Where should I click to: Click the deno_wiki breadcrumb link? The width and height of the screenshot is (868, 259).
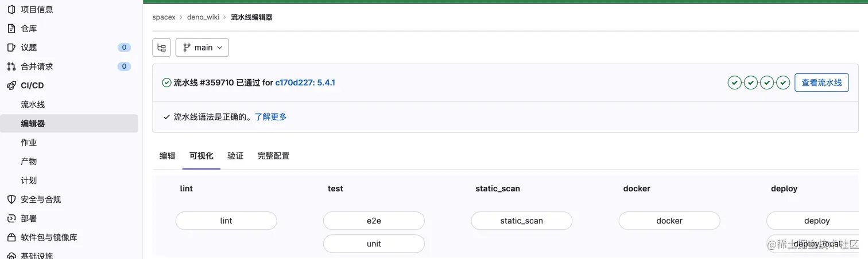(x=203, y=17)
